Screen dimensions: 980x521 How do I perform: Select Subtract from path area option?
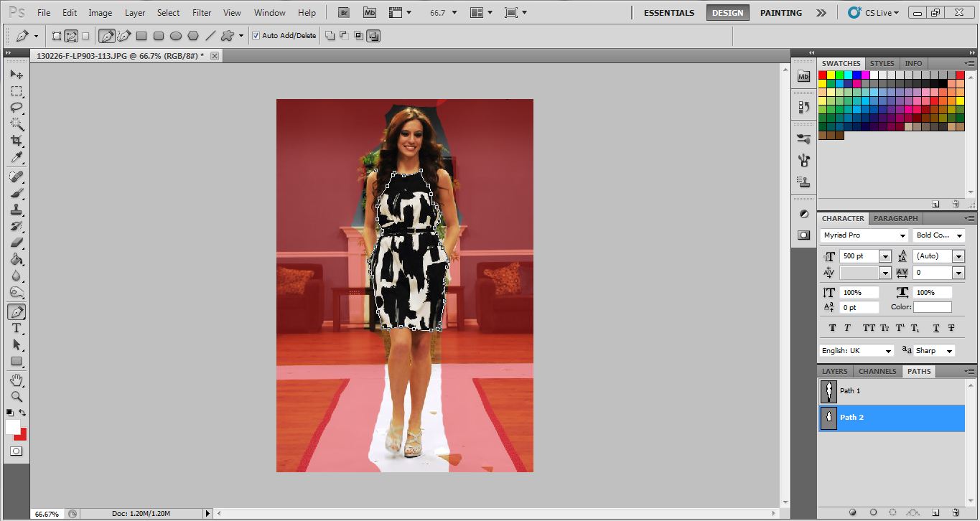[344, 35]
